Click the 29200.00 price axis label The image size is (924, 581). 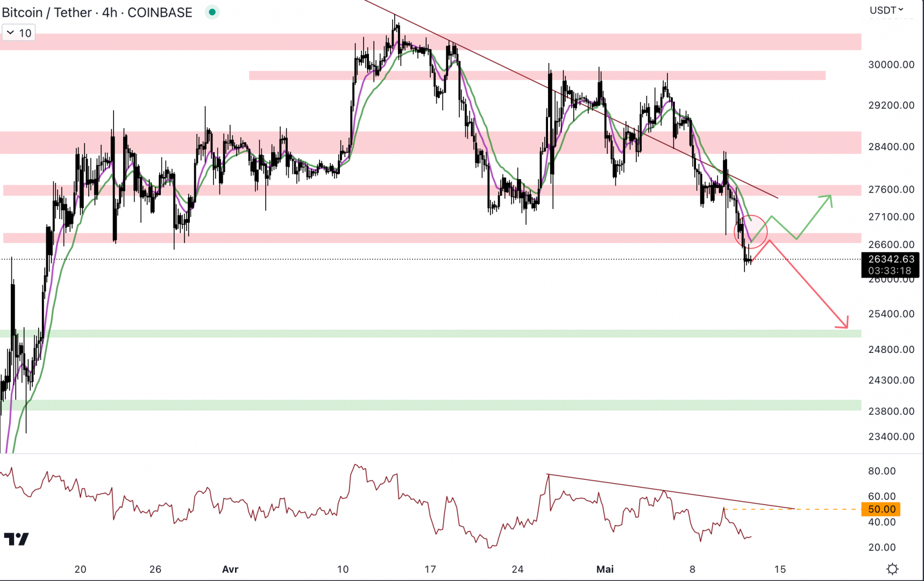891,105
